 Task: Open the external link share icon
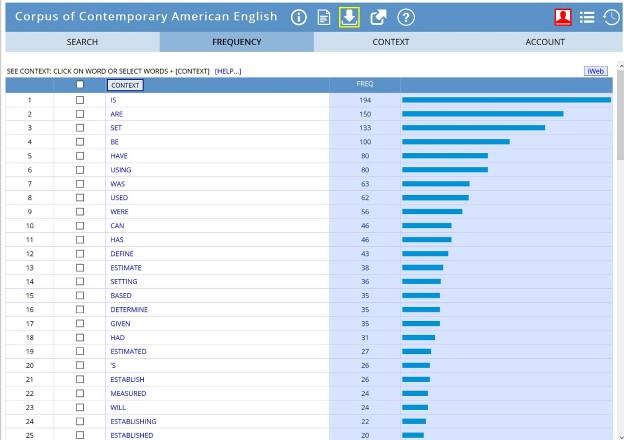(x=378, y=17)
